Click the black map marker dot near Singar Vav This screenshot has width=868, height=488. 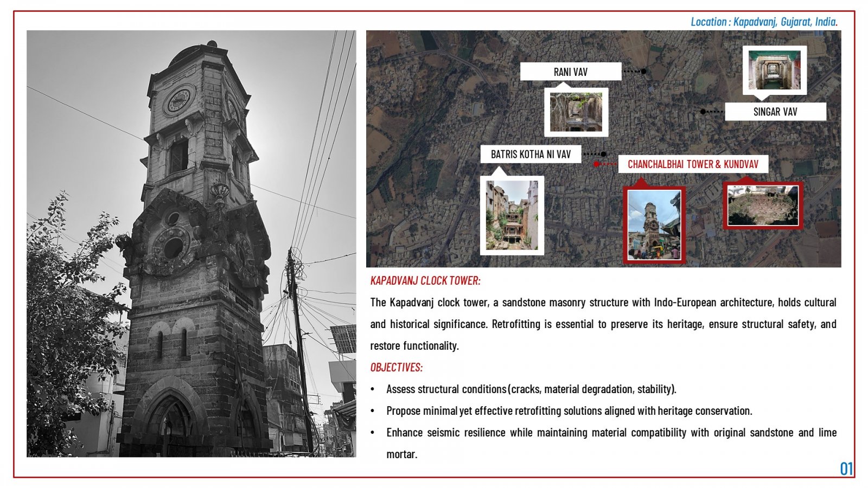coord(703,111)
